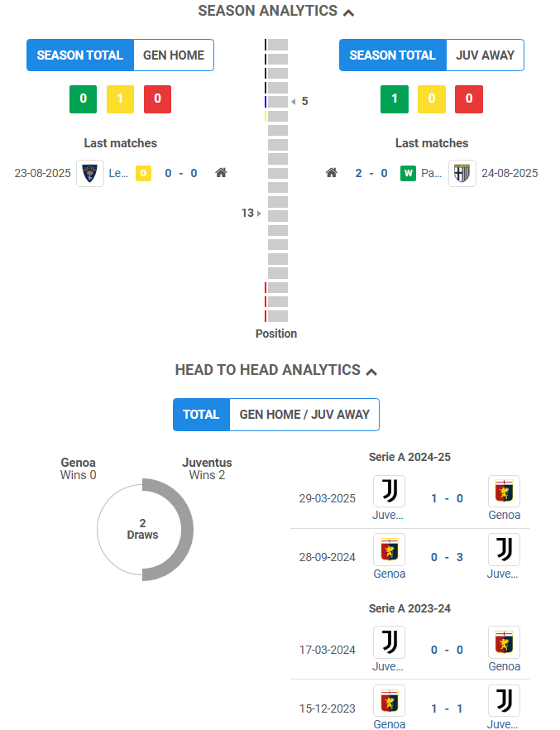
Task: Click Juventus crest in 29-03-2025 match
Action: pos(389,491)
